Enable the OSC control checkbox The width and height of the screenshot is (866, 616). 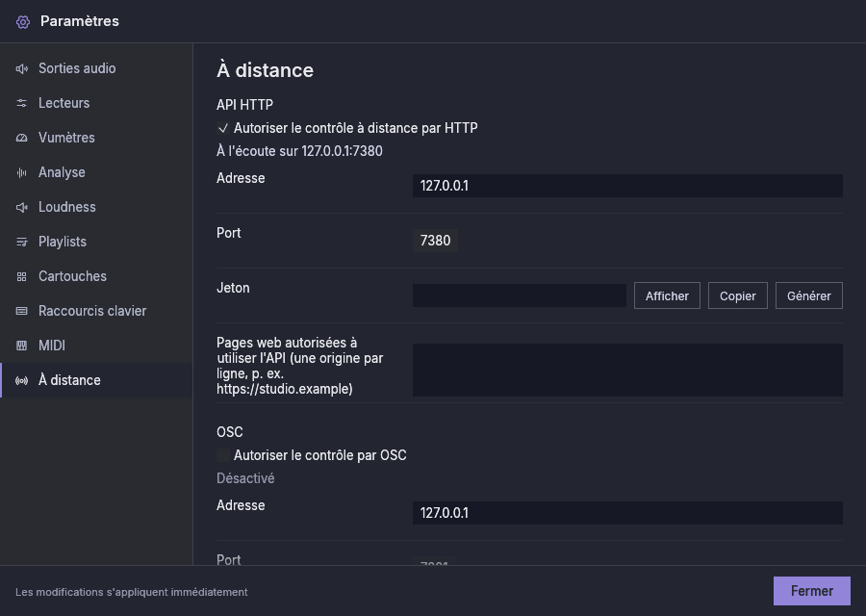pyautogui.click(x=223, y=455)
